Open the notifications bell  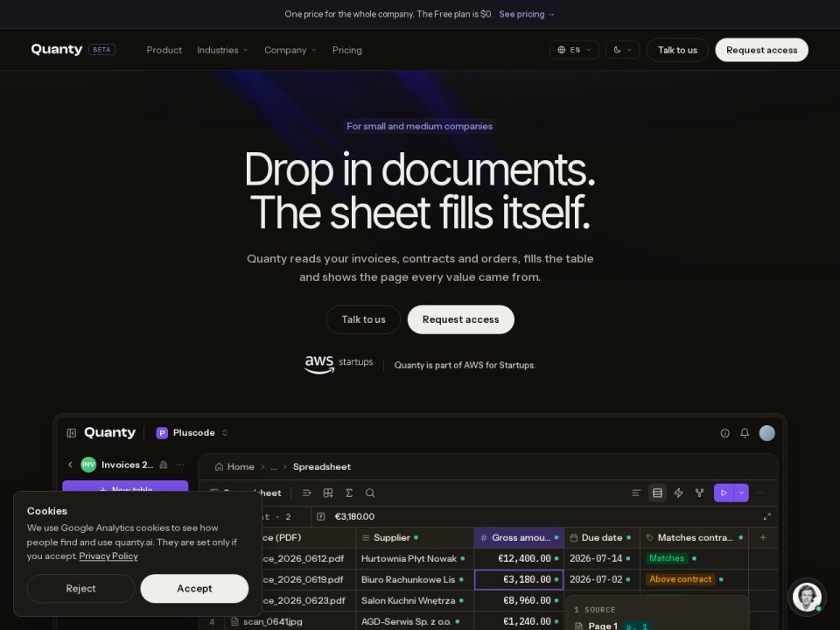(x=745, y=433)
